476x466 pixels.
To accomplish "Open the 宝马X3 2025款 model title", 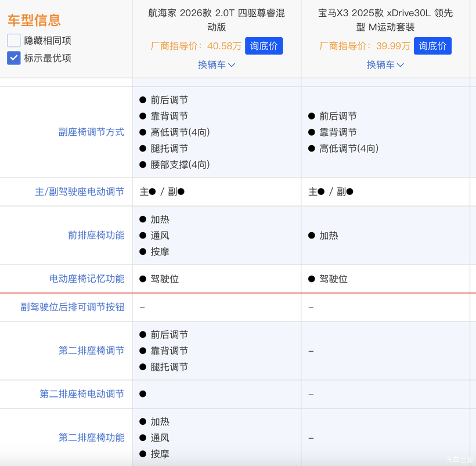I will (385, 20).
